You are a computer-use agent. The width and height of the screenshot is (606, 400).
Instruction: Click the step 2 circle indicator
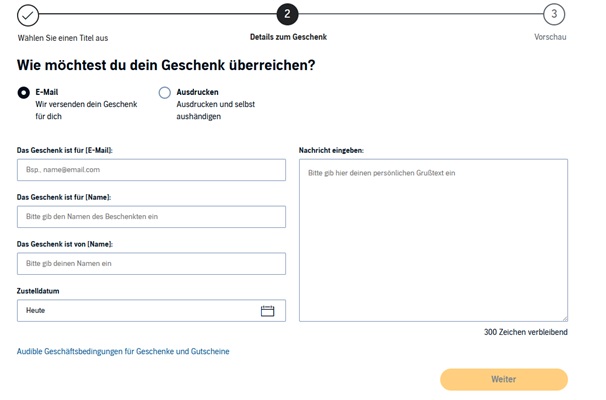[x=287, y=14]
